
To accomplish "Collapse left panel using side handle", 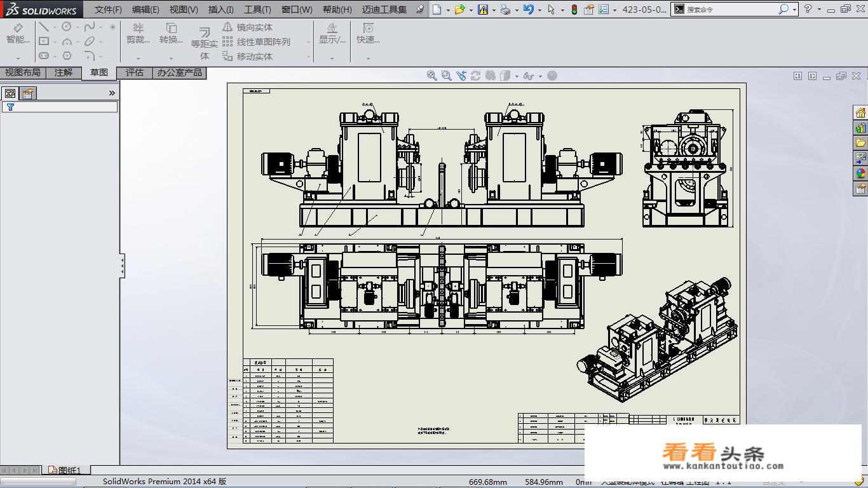I will point(122,266).
